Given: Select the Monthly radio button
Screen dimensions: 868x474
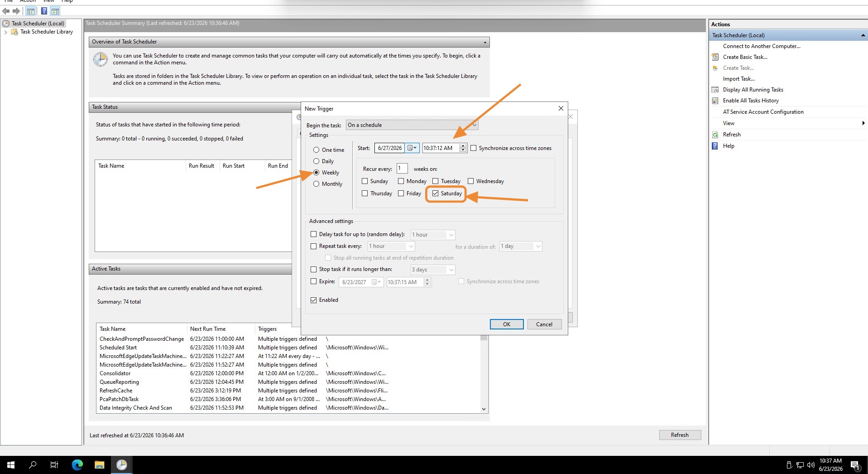Looking at the screenshot, I should (x=317, y=184).
